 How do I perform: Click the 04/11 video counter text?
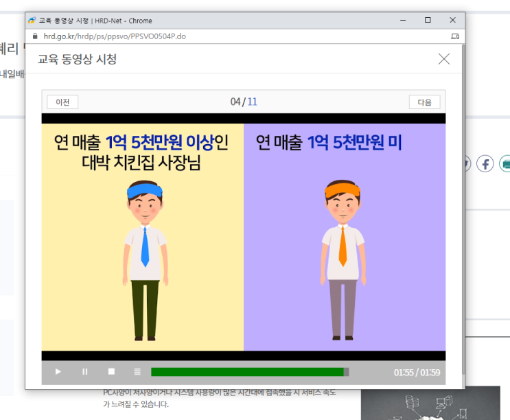244,102
